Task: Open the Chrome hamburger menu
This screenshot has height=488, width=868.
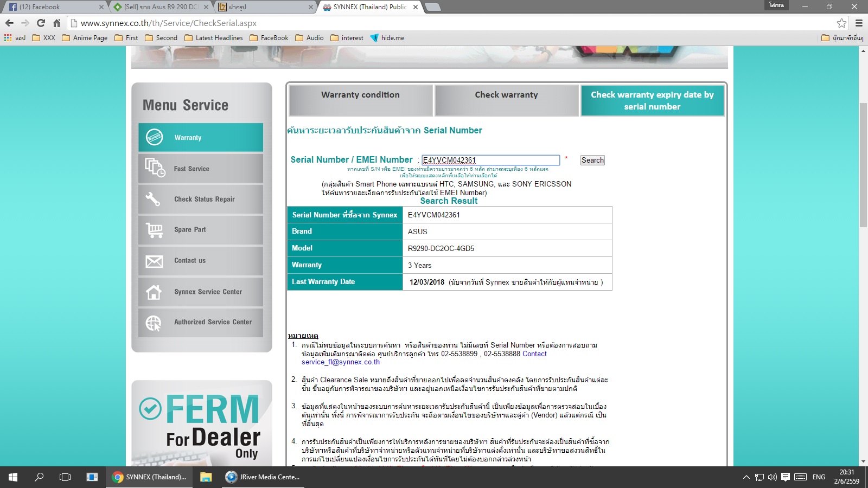Action: (x=859, y=23)
